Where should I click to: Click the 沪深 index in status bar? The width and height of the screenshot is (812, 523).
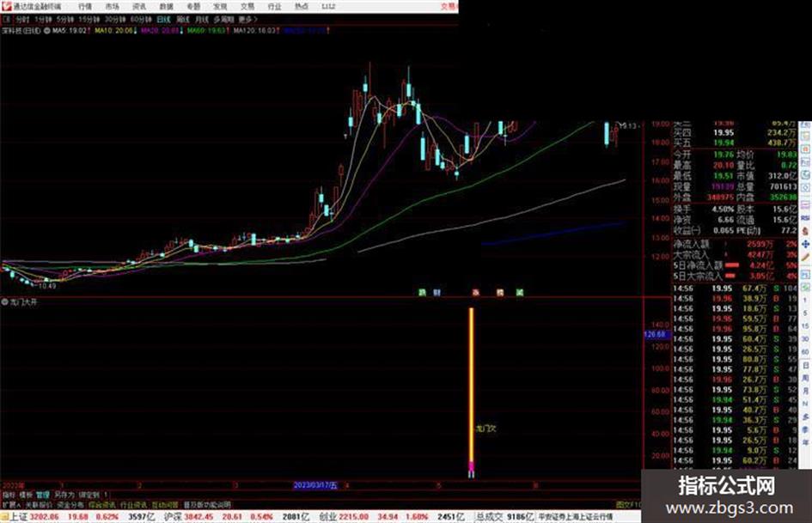coord(173,517)
